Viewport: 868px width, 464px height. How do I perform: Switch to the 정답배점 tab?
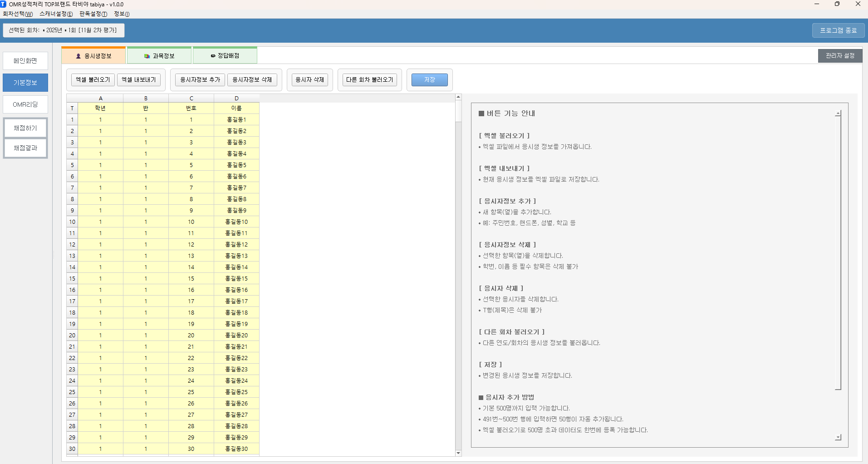pos(225,56)
